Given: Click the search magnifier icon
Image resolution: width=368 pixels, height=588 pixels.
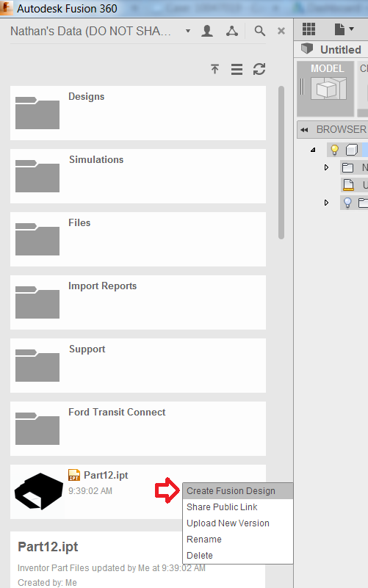Looking at the screenshot, I should 259,31.
